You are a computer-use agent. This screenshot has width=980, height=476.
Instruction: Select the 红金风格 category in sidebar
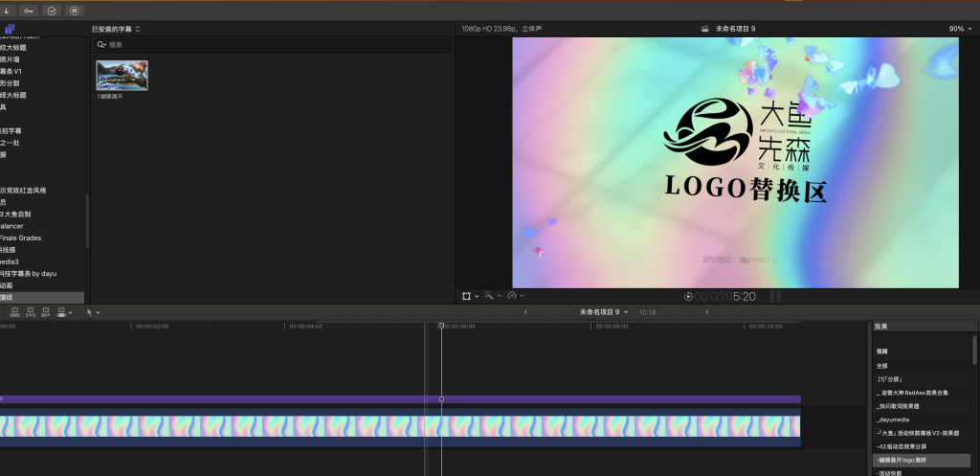pyautogui.click(x=24, y=191)
